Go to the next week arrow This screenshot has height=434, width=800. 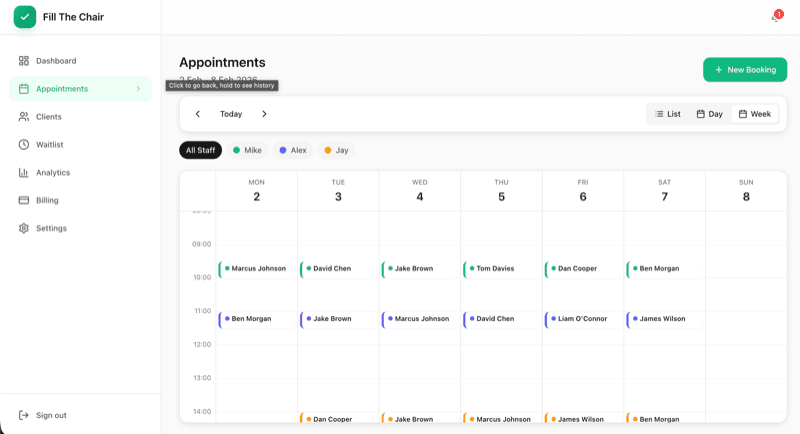(x=264, y=114)
